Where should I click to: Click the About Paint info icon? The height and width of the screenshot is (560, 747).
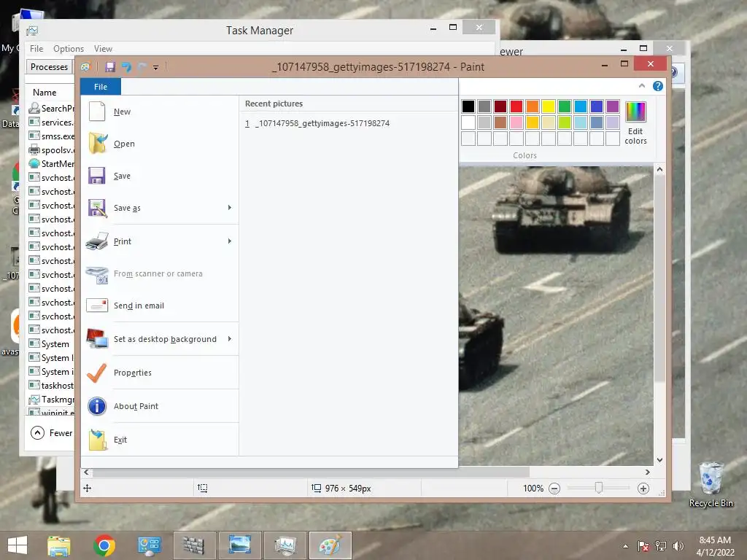click(97, 406)
